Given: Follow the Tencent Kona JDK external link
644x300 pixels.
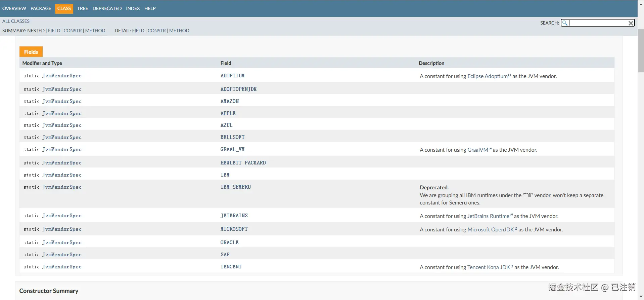Looking at the screenshot, I should 490,267.
